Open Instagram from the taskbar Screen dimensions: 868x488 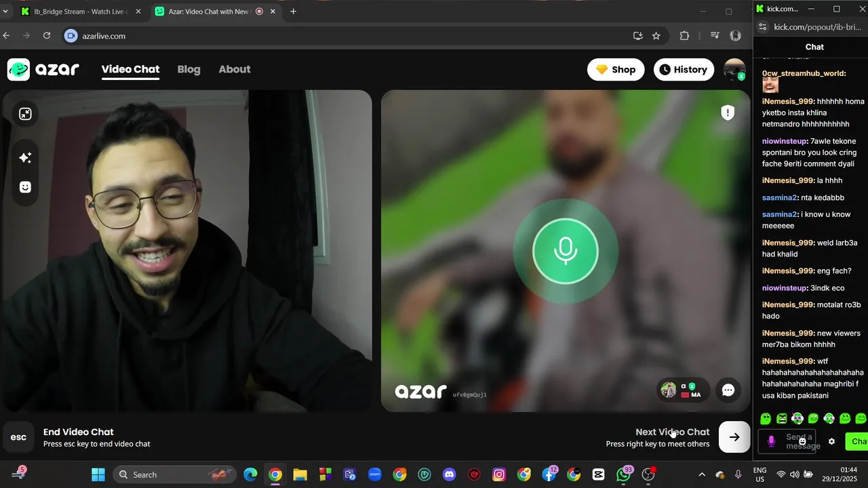click(499, 474)
